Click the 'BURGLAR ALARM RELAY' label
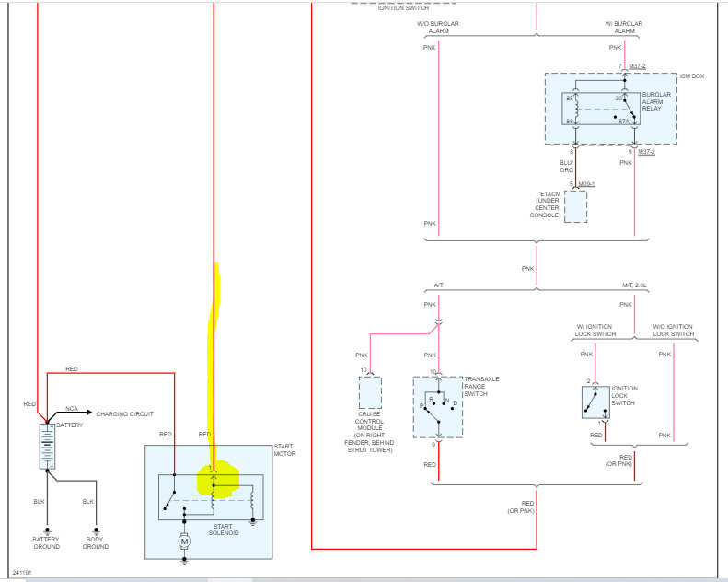Image resolution: width=728 pixels, height=582 pixels. pyautogui.click(x=656, y=101)
